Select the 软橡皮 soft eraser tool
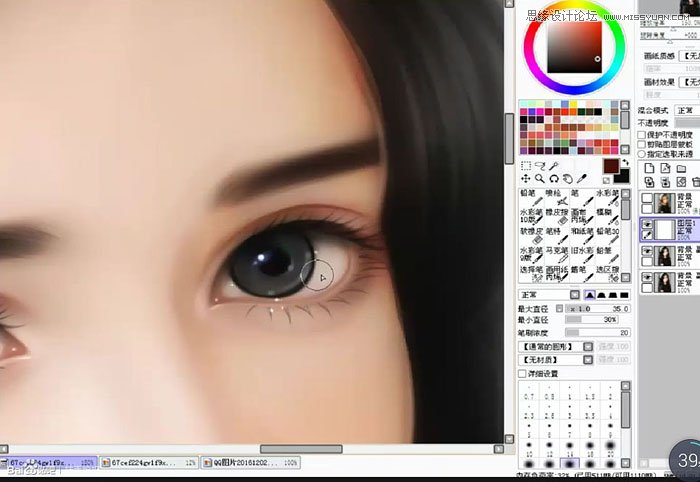 coord(531,236)
